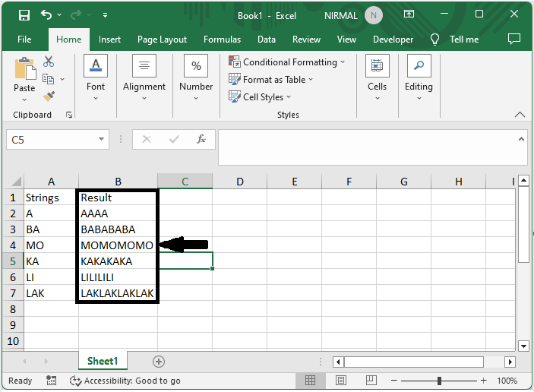Open the Alignment group dropdown
This screenshot has width=534, height=392.
(x=144, y=77)
